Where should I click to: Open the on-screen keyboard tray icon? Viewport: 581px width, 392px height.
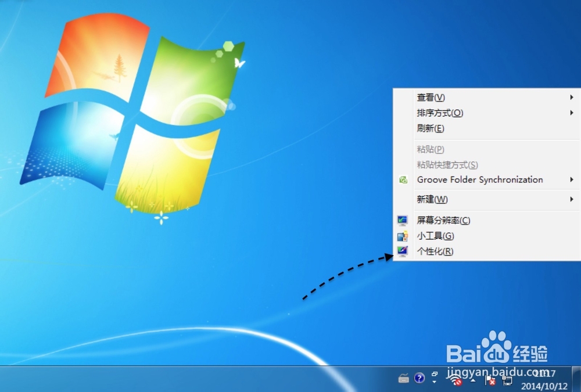tap(404, 378)
